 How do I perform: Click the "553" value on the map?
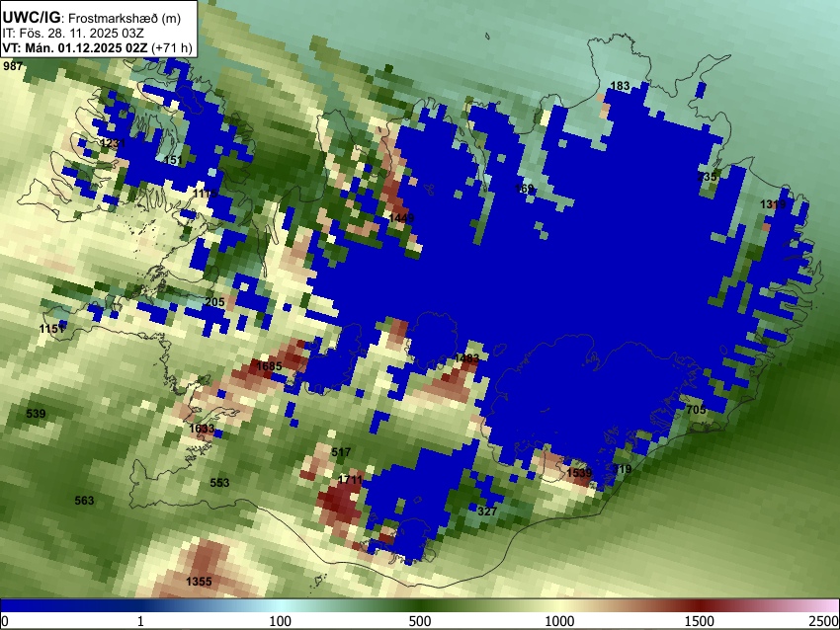(219, 483)
